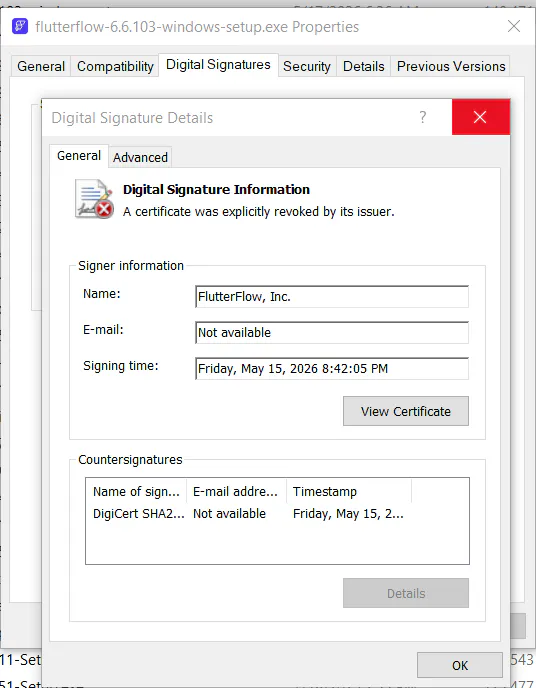
Task: Switch to the Advanced tab
Action: [140, 157]
